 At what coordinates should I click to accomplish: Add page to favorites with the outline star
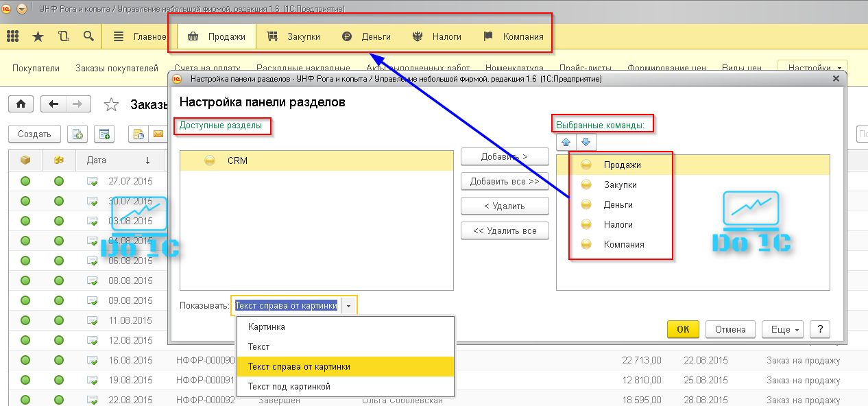[111, 104]
